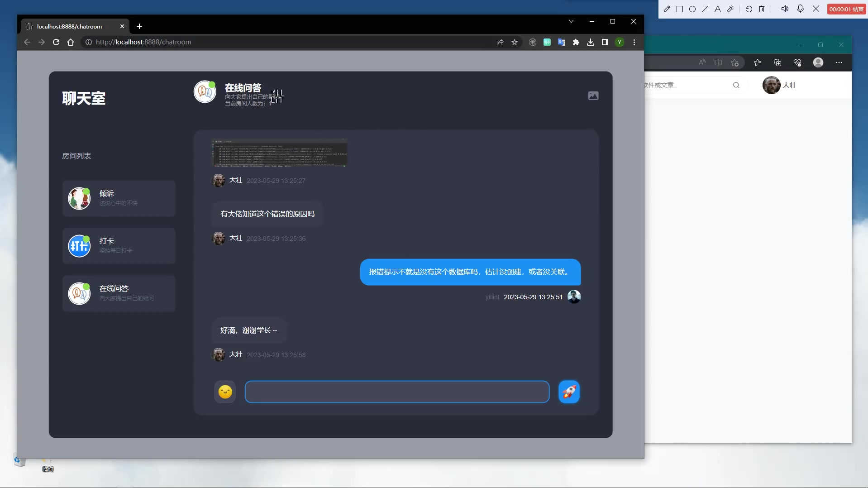Image resolution: width=868 pixels, height=488 pixels.
Task: Stop the screen recording
Action: coord(846,9)
